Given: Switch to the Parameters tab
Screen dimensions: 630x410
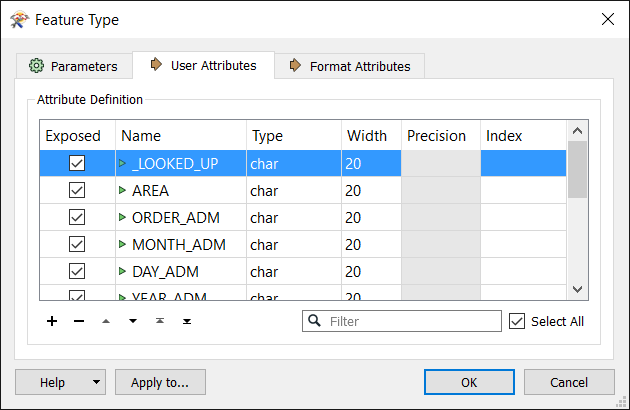Looking at the screenshot, I should coord(74,66).
